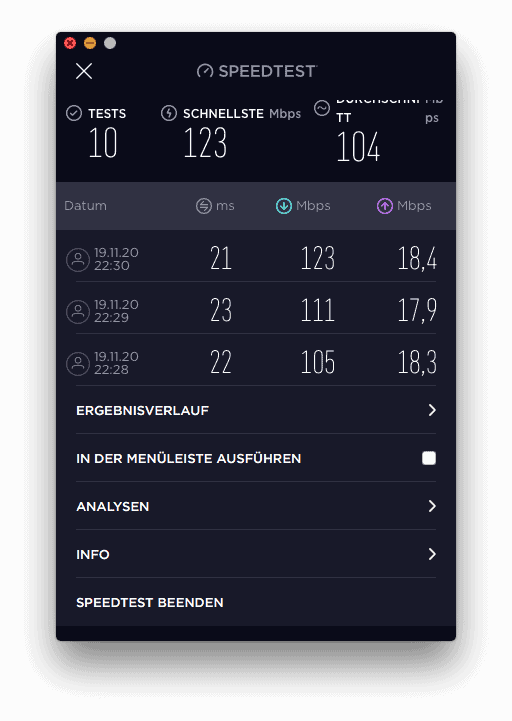The image size is (512, 721).
Task: Expand Ergebnisverlauf using its chevron
Action: click(x=432, y=410)
